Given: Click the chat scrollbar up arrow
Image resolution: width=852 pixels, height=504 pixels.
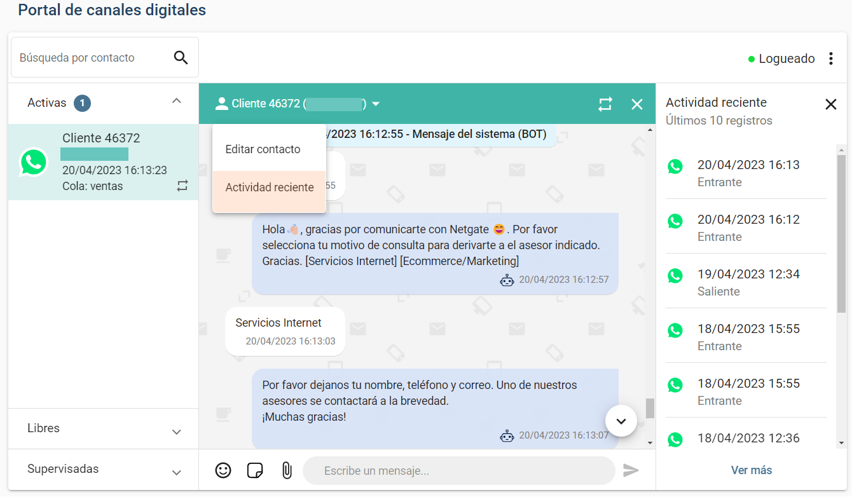Looking at the screenshot, I should point(650,130).
